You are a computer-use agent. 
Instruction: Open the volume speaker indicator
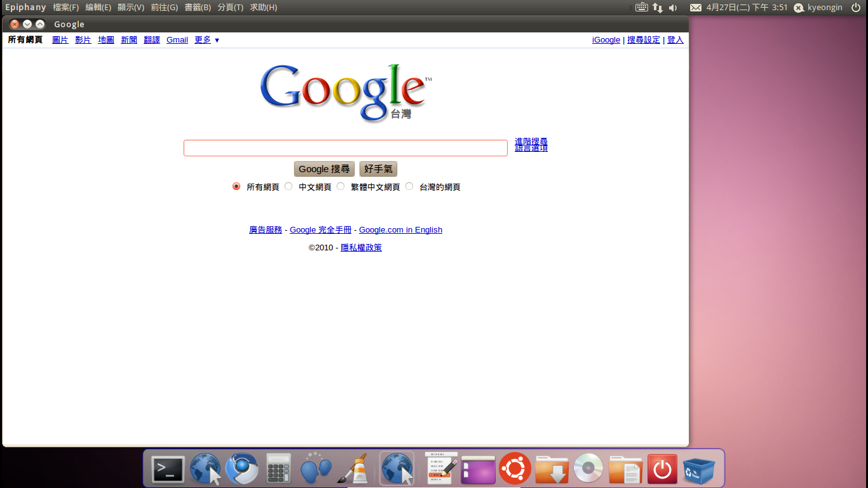(x=674, y=8)
